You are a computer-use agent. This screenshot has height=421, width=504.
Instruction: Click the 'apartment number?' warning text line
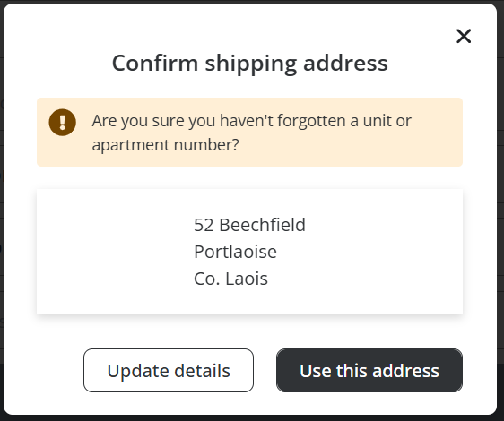click(166, 145)
